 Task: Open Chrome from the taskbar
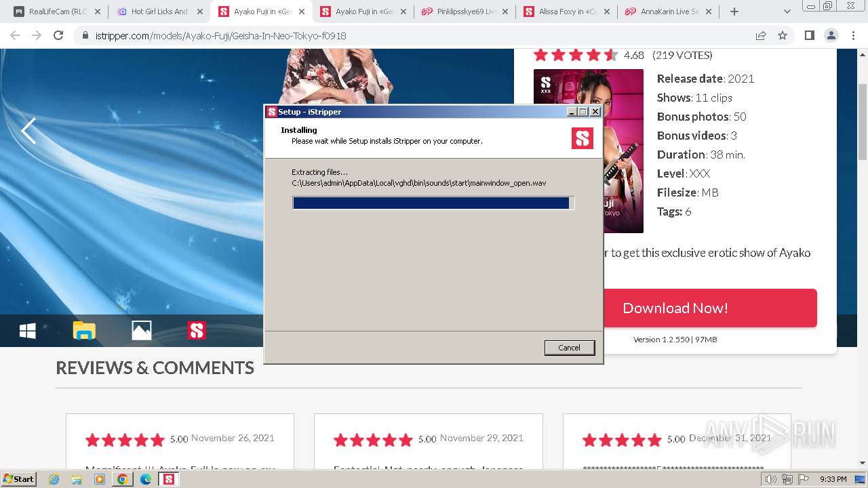(x=123, y=479)
